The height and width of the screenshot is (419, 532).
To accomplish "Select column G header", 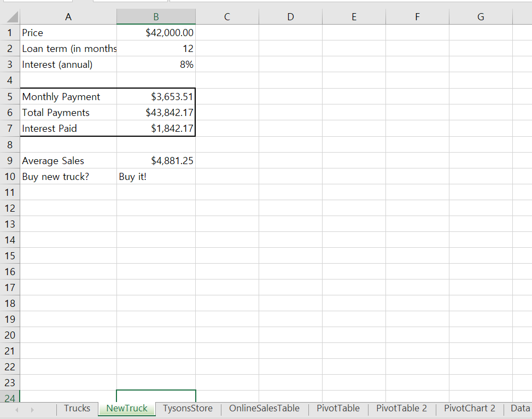I will point(480,16).
